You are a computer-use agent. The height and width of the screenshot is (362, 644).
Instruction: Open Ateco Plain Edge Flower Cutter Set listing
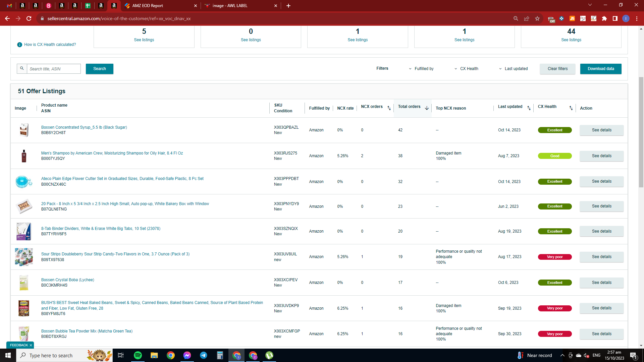(x=122, y=179)
